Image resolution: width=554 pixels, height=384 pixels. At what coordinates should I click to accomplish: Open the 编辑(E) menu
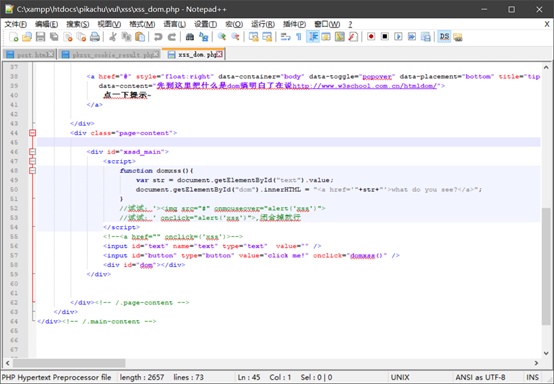[x=46, y=24]
